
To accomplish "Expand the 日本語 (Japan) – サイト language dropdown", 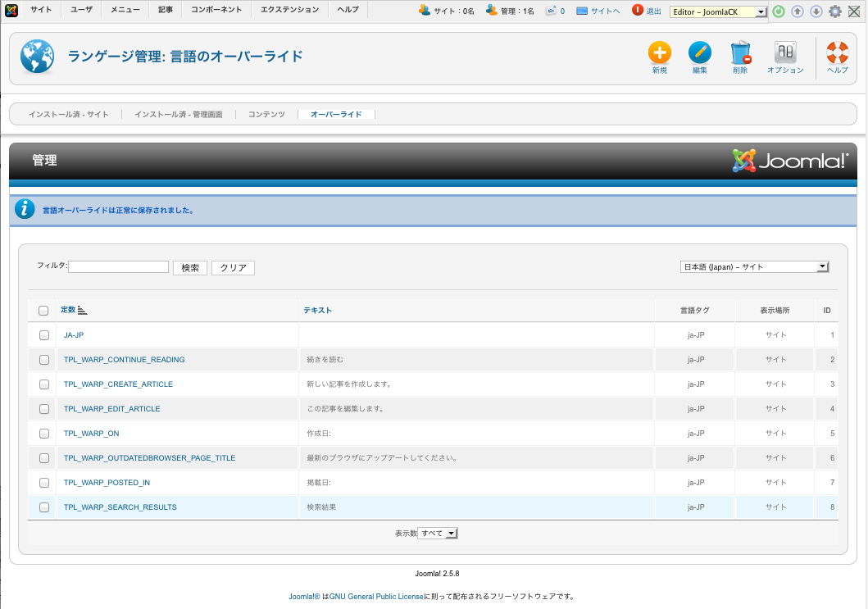I will [754, 267].
